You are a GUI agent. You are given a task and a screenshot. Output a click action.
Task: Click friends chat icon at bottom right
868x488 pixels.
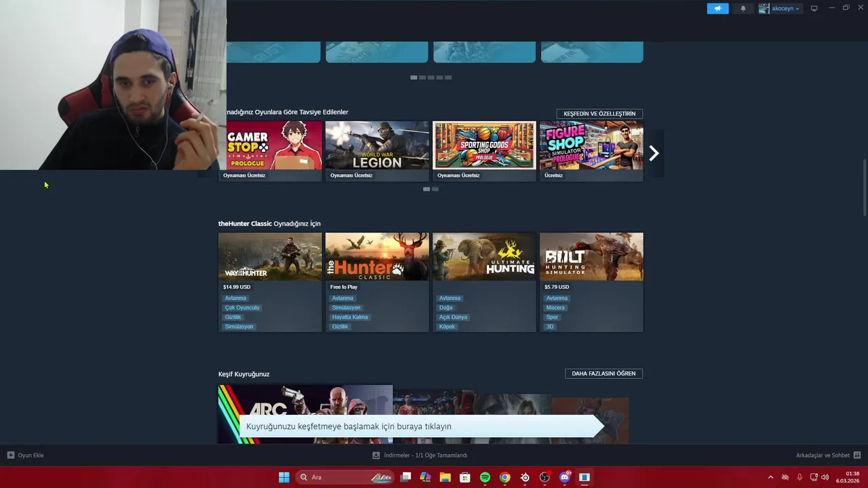pyautogui.click(x=857, y=455)
